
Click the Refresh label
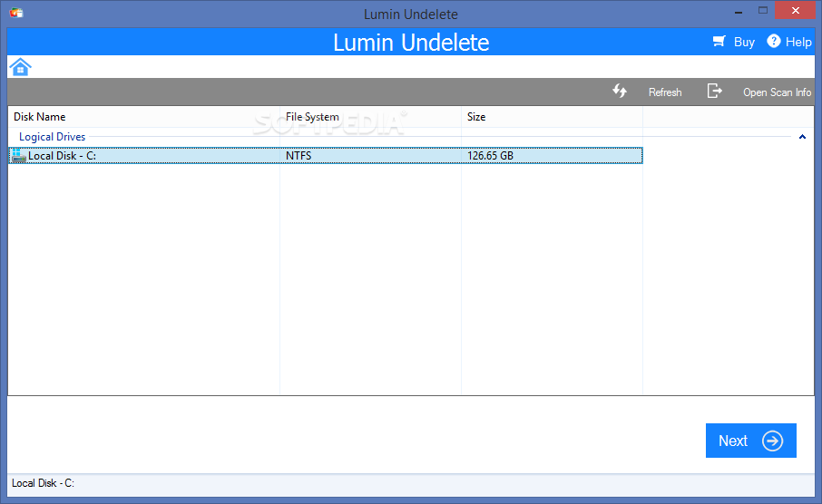point(665,92)
